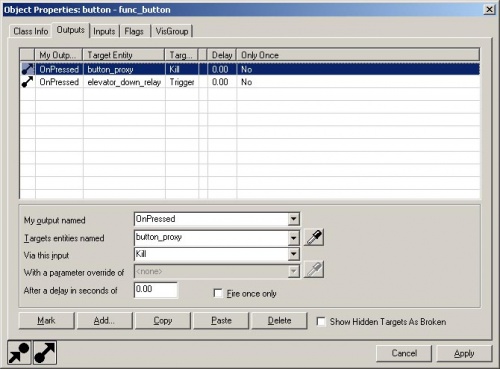Switch to Class Info tab
The width and height of the screenshot is (500, 369).
(31, 31)
